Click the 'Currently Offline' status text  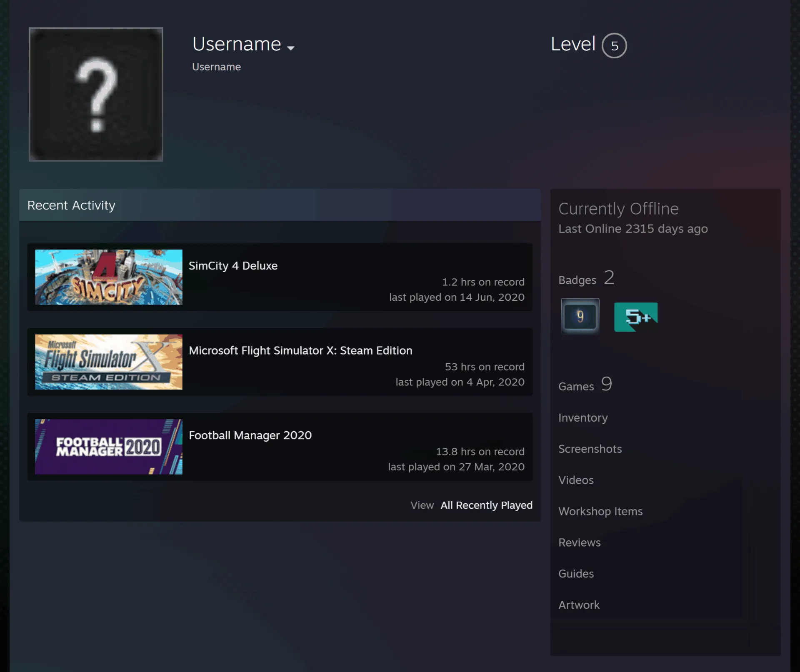[618, 209]
